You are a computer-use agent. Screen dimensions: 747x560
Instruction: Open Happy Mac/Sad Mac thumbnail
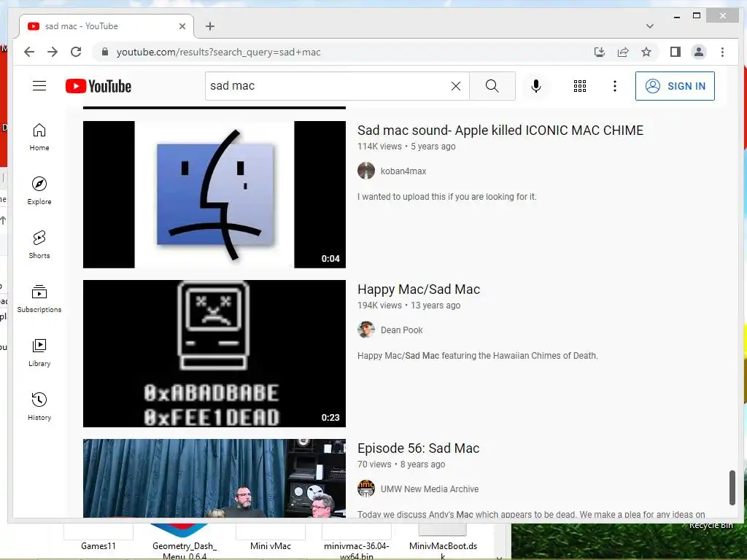(x=214, y=354)
